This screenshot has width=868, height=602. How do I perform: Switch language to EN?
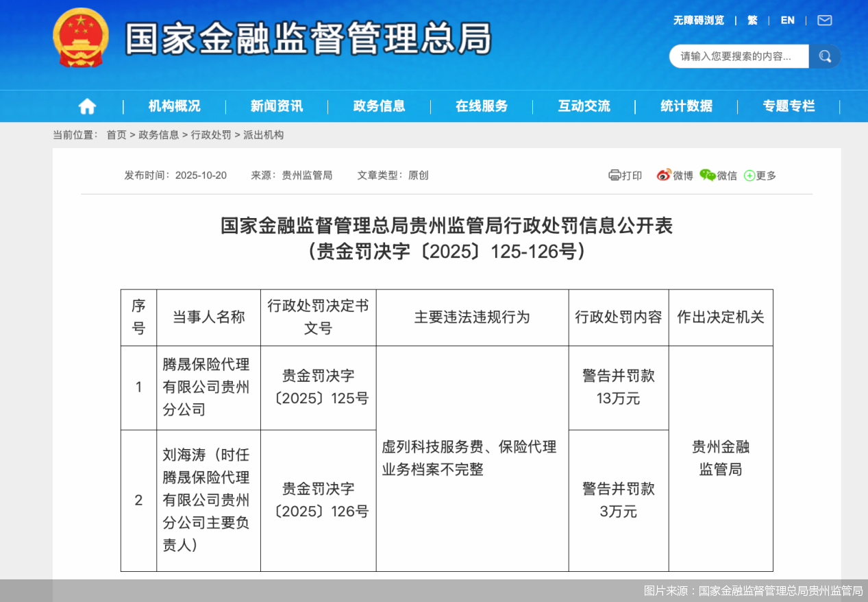coord(788,21)
